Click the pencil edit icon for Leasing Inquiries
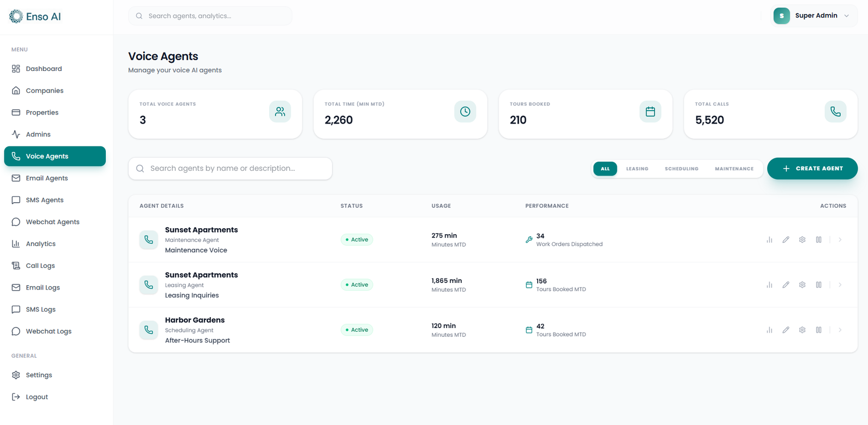The width and height of the screenshot is (868, 425). point(786,285)
